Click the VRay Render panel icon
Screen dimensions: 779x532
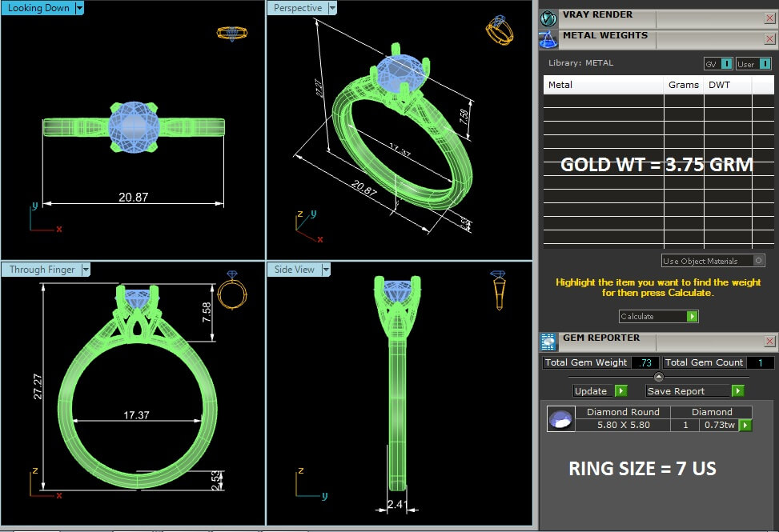click(548, 17)
